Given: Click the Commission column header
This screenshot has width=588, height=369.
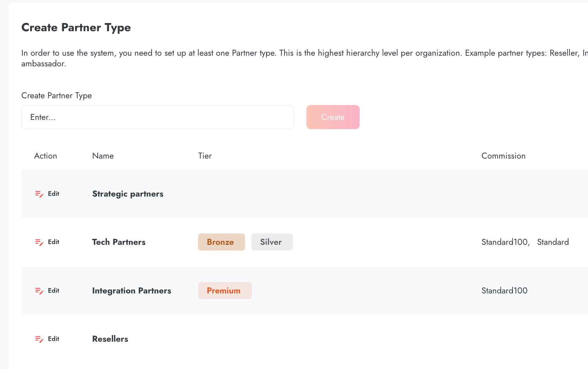Looking at the screenshot, I should point(503,156).
